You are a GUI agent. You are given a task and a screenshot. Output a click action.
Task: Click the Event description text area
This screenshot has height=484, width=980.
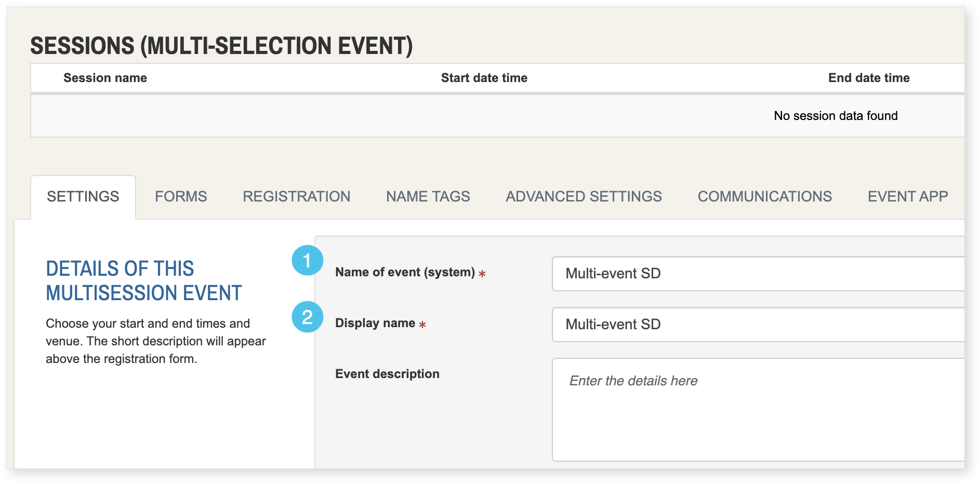tap(758, 409)
